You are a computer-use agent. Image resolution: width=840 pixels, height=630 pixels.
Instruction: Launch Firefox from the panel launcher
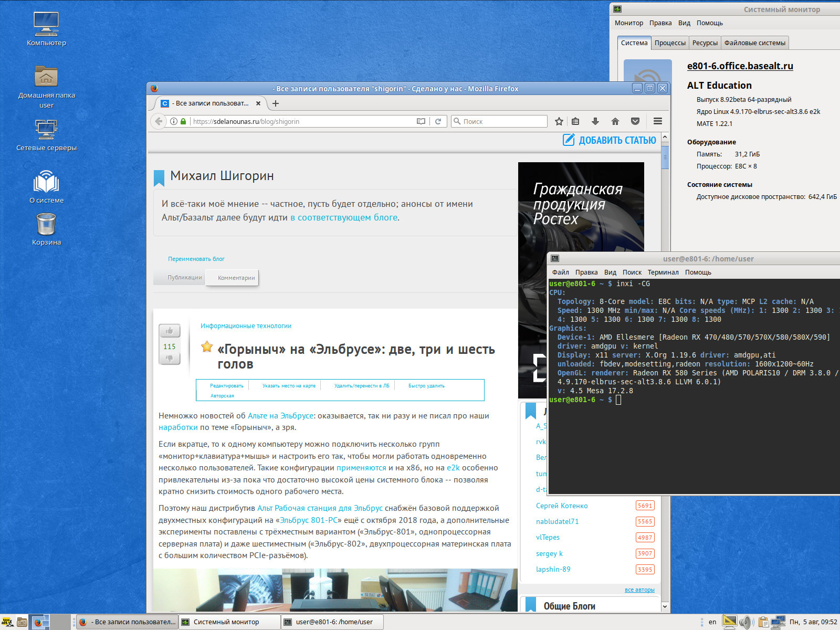click(x=38, y=622)
